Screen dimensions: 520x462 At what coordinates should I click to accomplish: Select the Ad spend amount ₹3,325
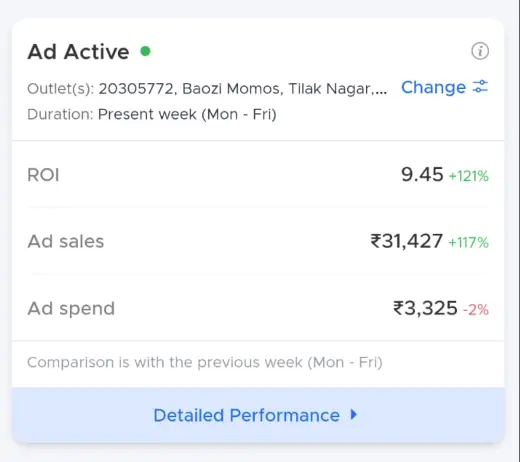[x=425, y=308]
